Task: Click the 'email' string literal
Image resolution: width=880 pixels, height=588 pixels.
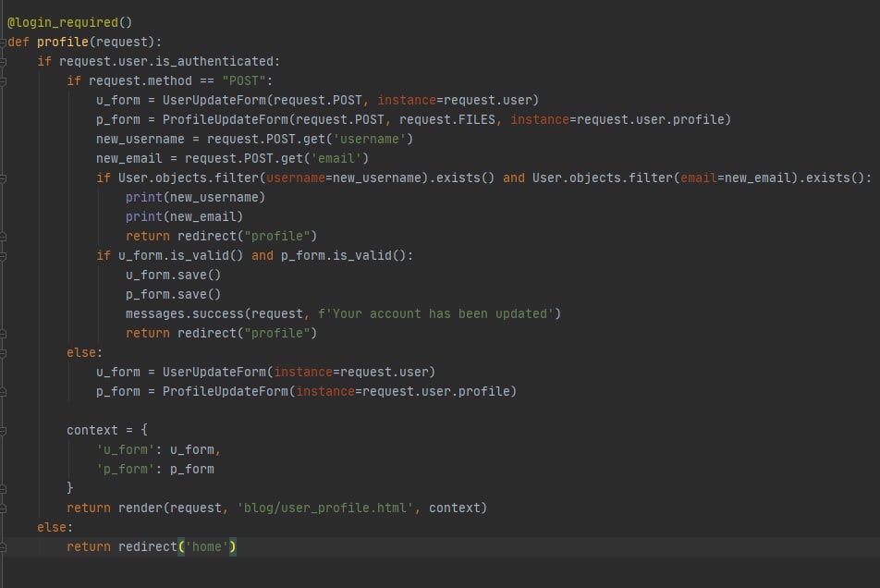Action: tap(336, 159)
